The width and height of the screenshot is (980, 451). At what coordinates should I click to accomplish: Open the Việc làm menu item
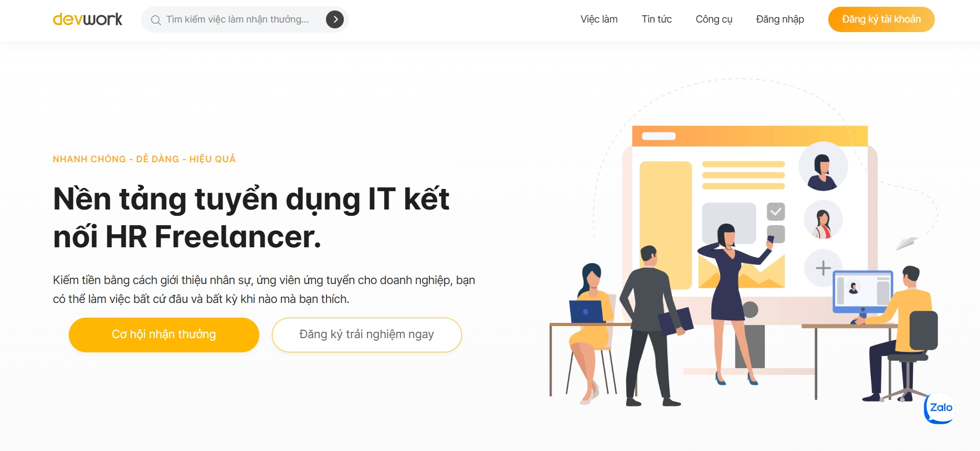[599, 19]
